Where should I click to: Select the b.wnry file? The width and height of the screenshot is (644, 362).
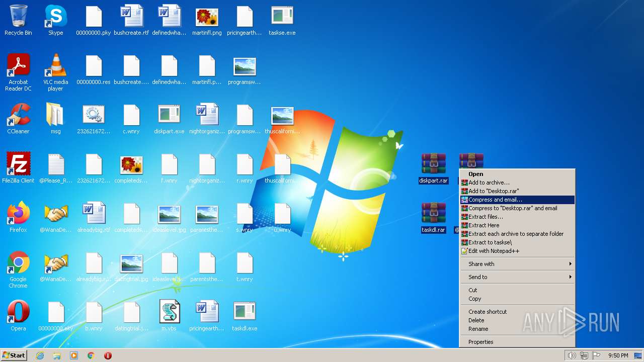click(x=94, y=316)
